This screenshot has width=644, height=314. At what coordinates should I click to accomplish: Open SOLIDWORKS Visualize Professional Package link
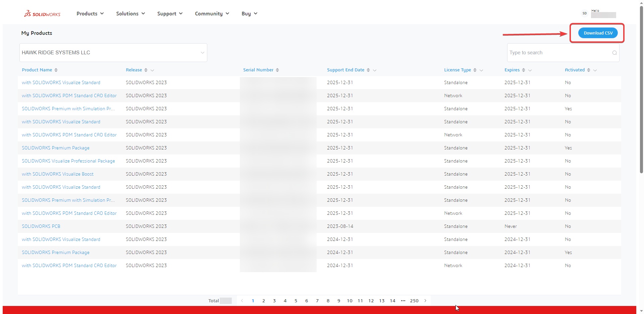(68, 161)
